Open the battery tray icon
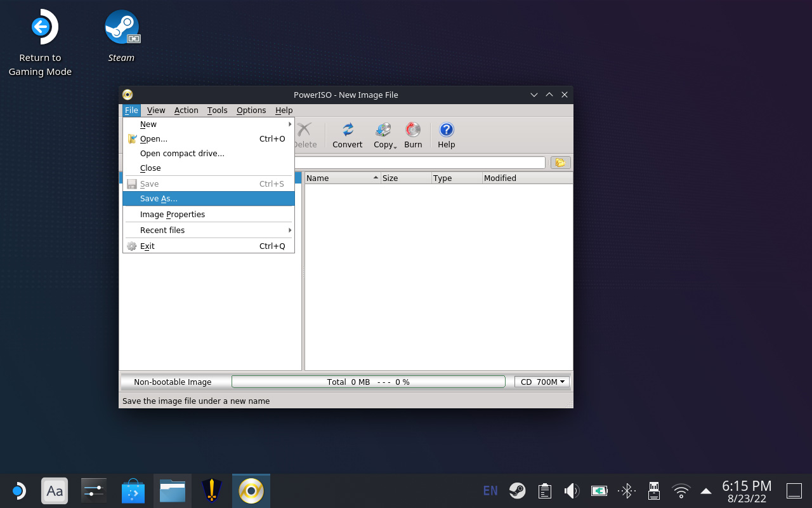 (599, 491)
